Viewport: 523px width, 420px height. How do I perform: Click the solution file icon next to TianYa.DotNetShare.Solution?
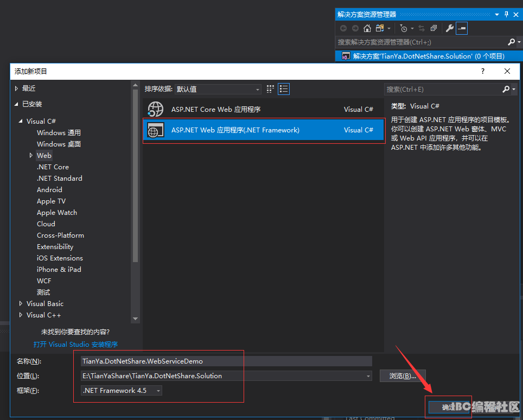point(346,56)
